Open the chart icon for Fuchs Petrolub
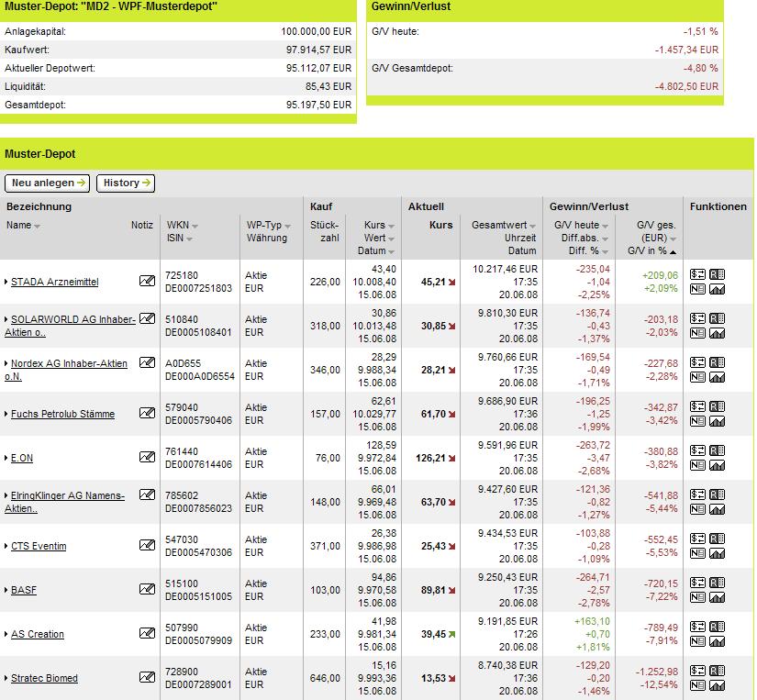This screenshot has height=700, width=757. coord(717,421)
